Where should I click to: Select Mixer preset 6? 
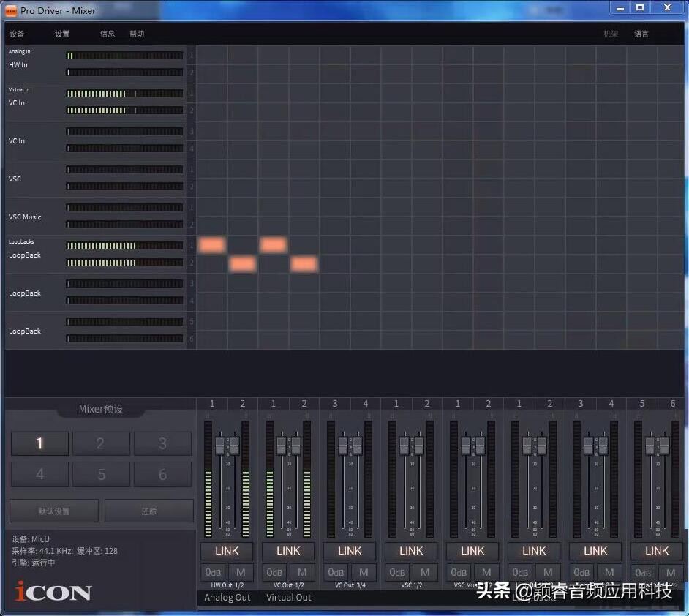[162, 474]
